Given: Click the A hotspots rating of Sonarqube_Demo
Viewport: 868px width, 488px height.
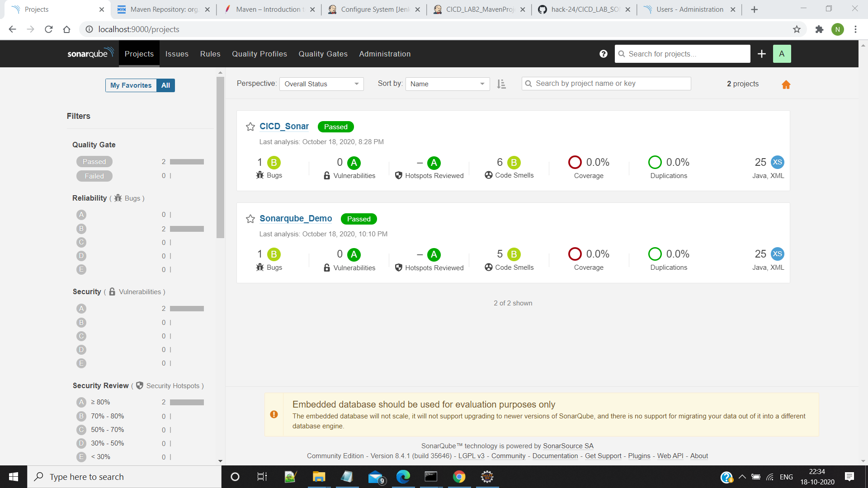Looking at the screenshot, I should pos(434,255).
